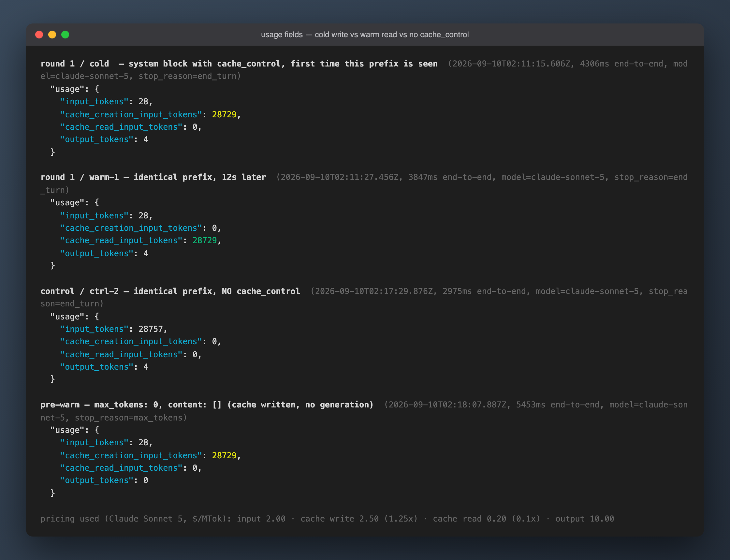Image resolution: width=730 pixels, height=560 pixels.
Task: Click the timestamp 2026-09-10T02:11:27.456Z
Action: point(340,177)
